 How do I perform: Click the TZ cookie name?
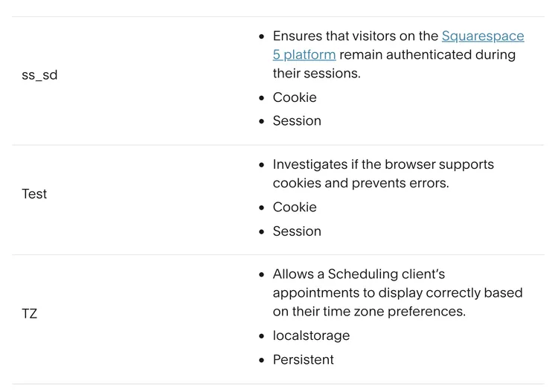pos(30,314)
